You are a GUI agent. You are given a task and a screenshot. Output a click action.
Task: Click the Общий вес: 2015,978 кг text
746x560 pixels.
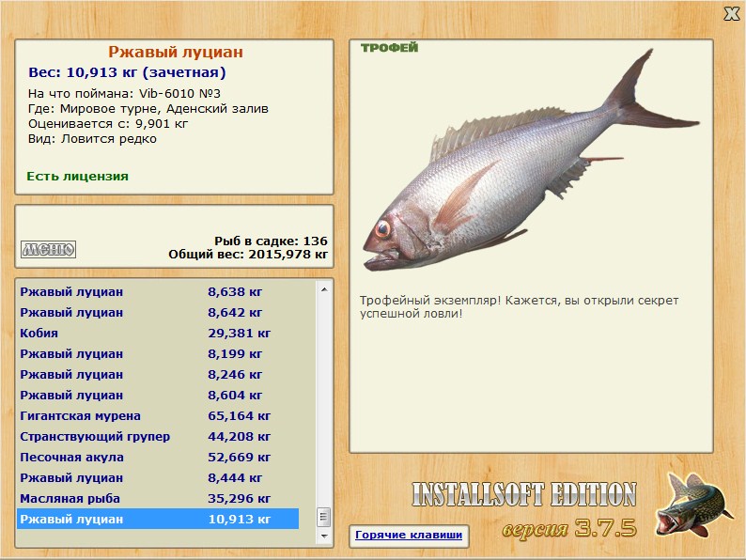click(248, 255)
